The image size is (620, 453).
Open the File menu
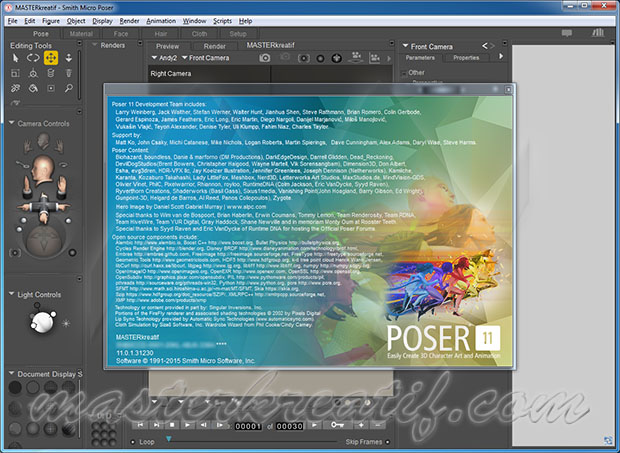(x=12, y=21)
